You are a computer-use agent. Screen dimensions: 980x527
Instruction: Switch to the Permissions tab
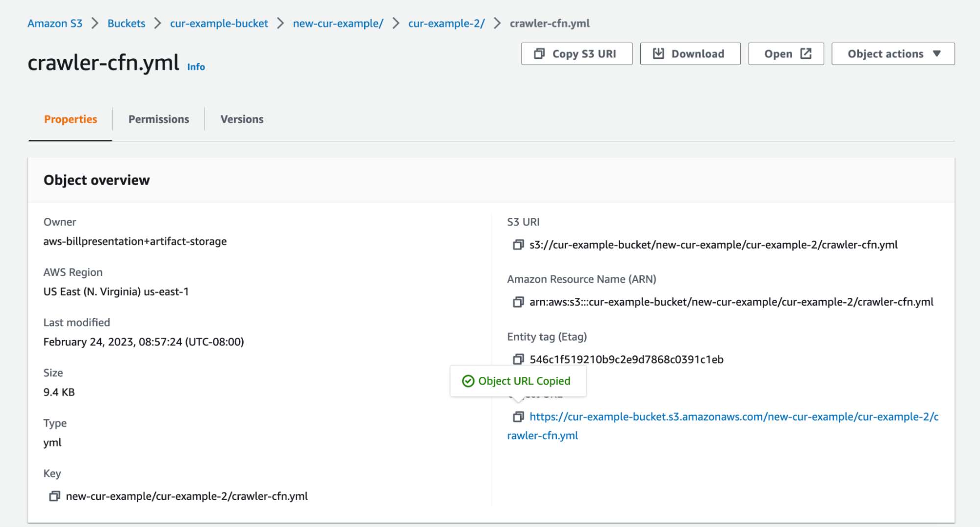tap(159, 119)
